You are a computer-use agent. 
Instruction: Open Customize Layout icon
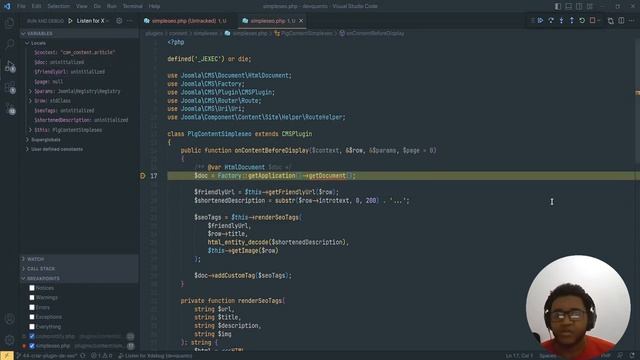[590, 7]
